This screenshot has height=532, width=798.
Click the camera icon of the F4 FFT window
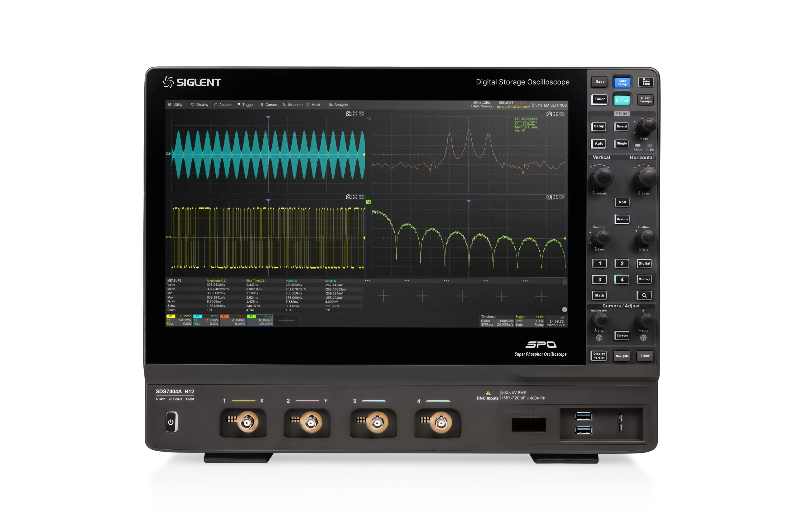(549, 197)
